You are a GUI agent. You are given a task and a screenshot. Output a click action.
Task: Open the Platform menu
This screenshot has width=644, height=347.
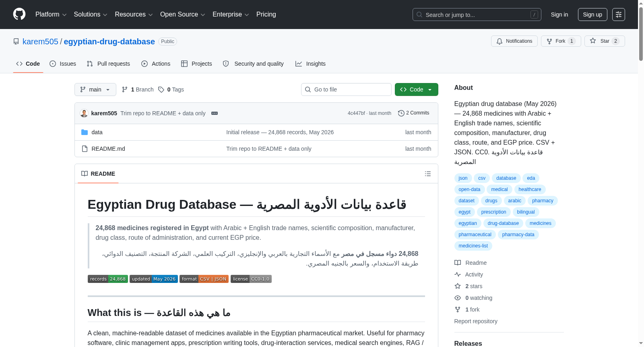click(51, 15)
